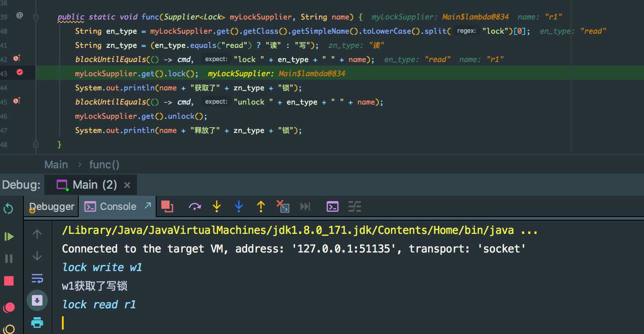644x334 pixels.
Task: Click line number 47 in gutter
Action: tap(4, 131)
